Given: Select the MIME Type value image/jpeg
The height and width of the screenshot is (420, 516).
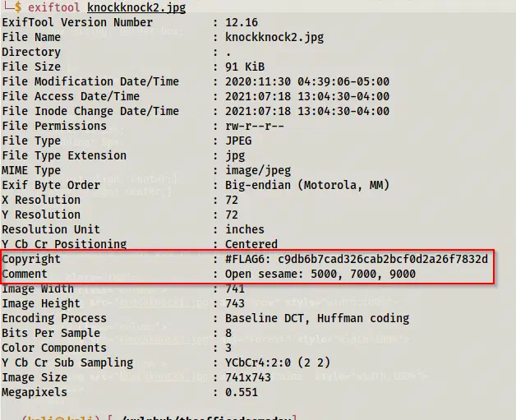Looking at the screenshot, I should coord(258,171).
